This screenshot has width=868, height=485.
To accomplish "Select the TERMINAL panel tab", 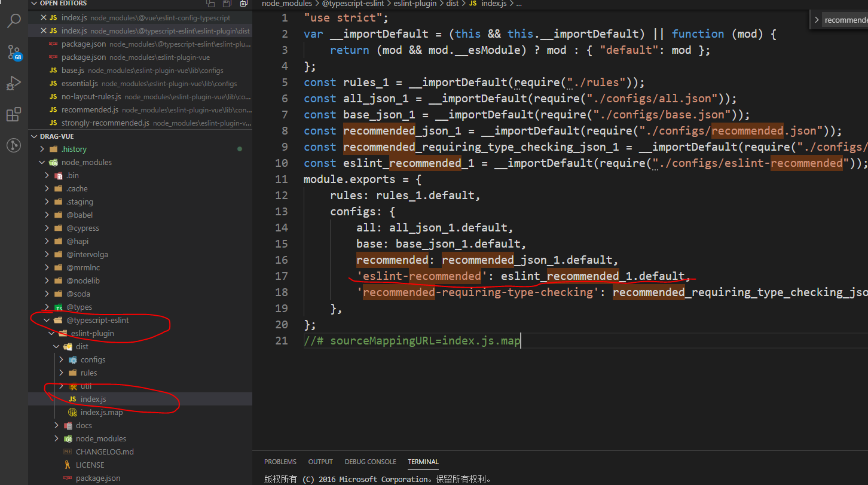I will (x=423, y=462).
